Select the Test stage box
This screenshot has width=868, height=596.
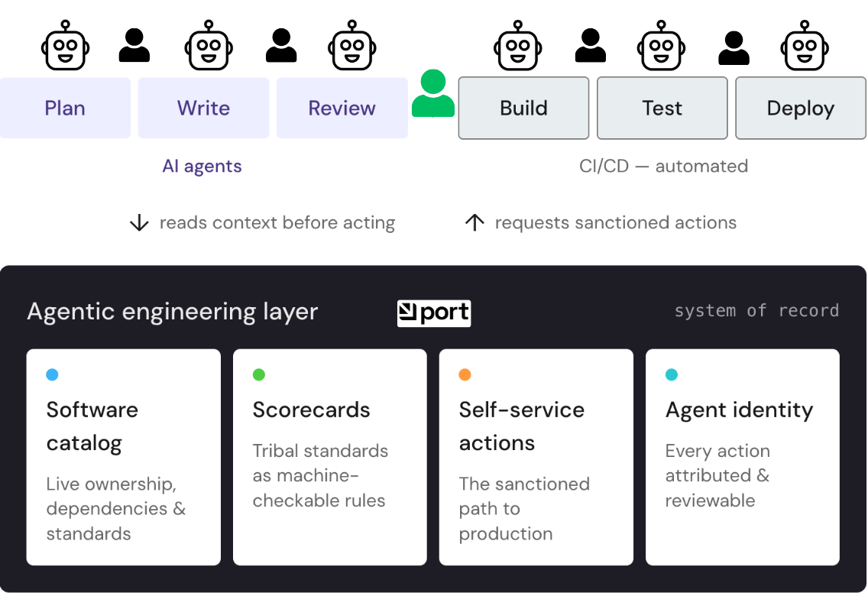click(x=662, y=108)
